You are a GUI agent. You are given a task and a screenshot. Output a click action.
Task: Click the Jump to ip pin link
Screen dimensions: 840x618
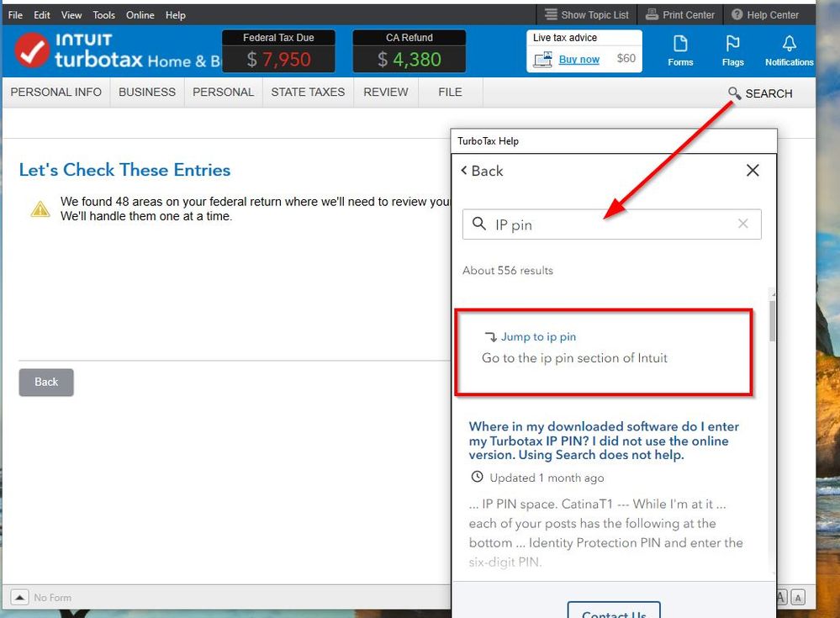(x=538, y=337)
